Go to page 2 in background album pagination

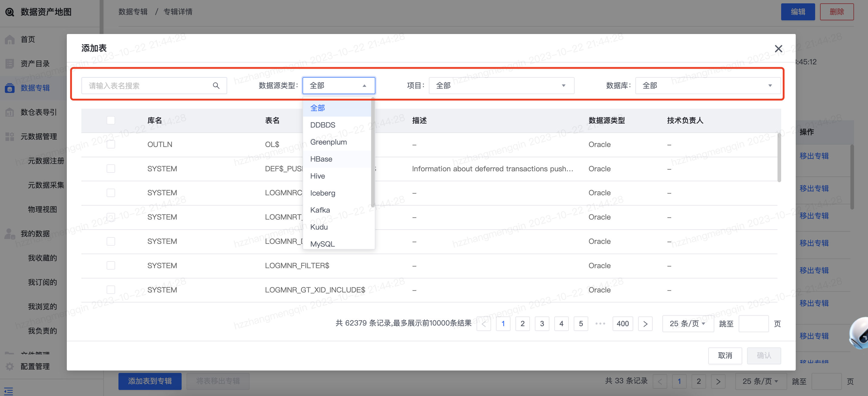(x=699, y=381)
